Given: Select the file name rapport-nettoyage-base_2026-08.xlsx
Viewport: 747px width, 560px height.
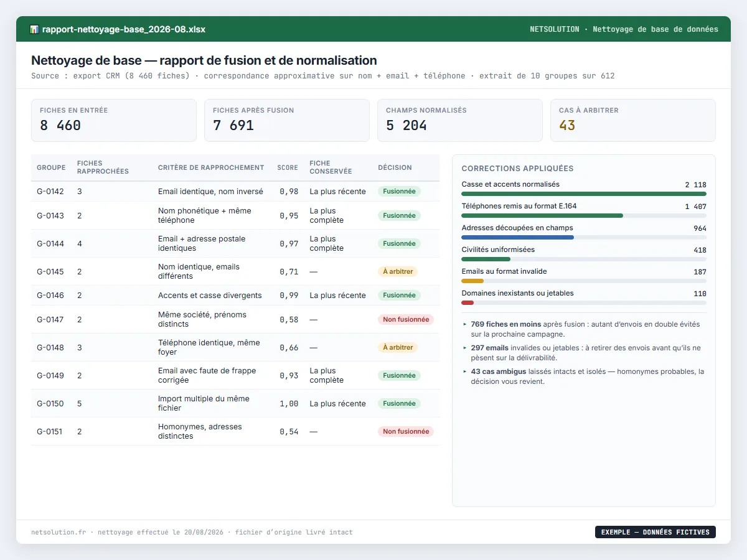Looking at the screenshot, I should coord(124,29).
